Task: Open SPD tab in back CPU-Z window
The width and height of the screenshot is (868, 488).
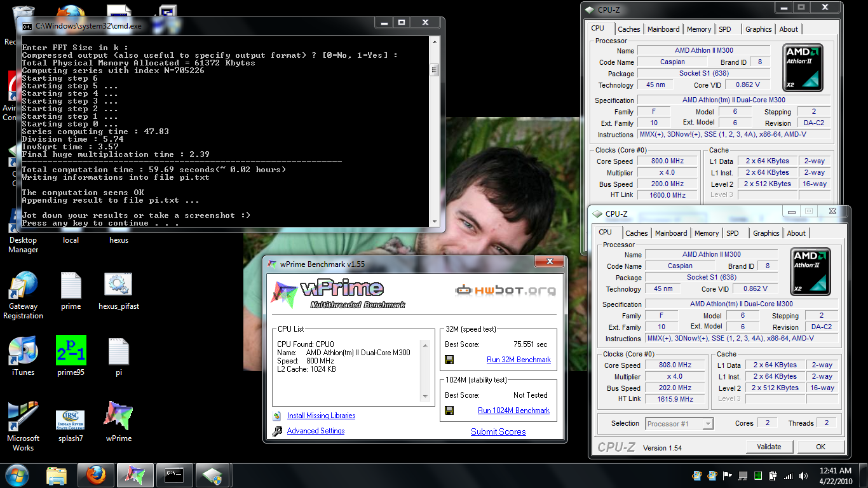Action: click(725, 29)
